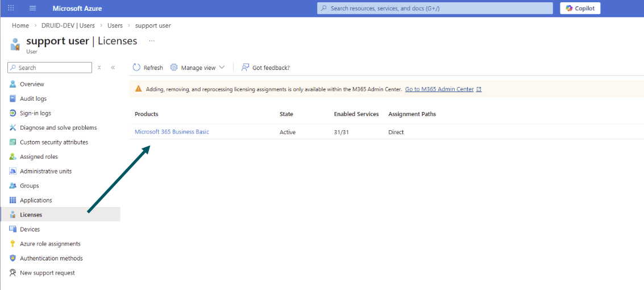The image size is (644, 290).
Task: Focus the global search resources field
Action: click(x=435, y=9)
